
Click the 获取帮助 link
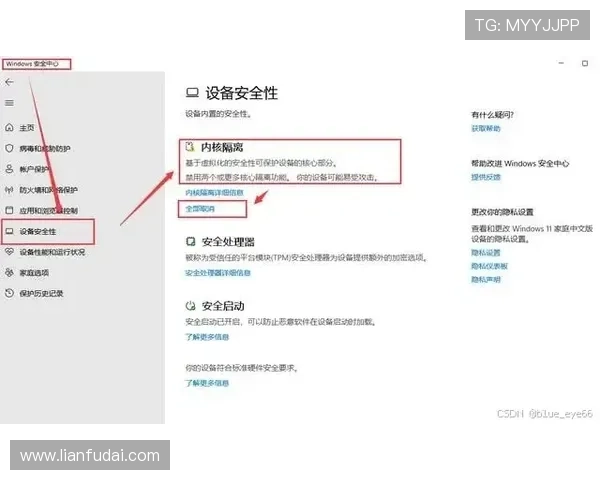(x=486, y=128)
